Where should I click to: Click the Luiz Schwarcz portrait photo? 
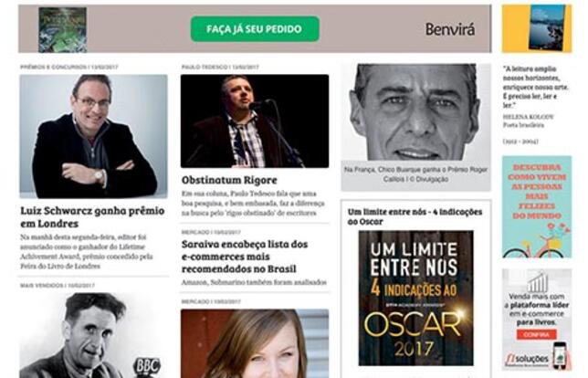pyautogui.click(x=94, y=136)
